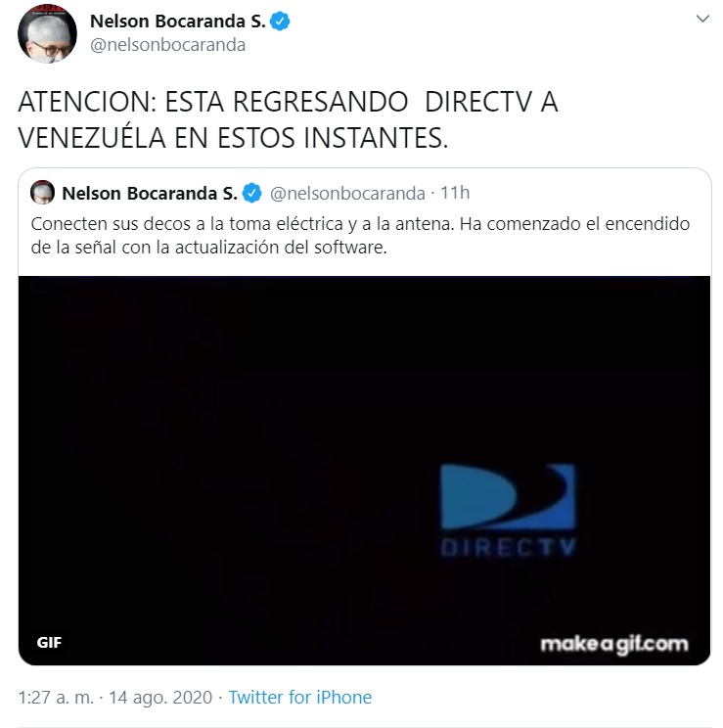Click the DIRECTV wordmark under the logo
The width and height of the screenshot is (723, 728).
pos(508,547)
